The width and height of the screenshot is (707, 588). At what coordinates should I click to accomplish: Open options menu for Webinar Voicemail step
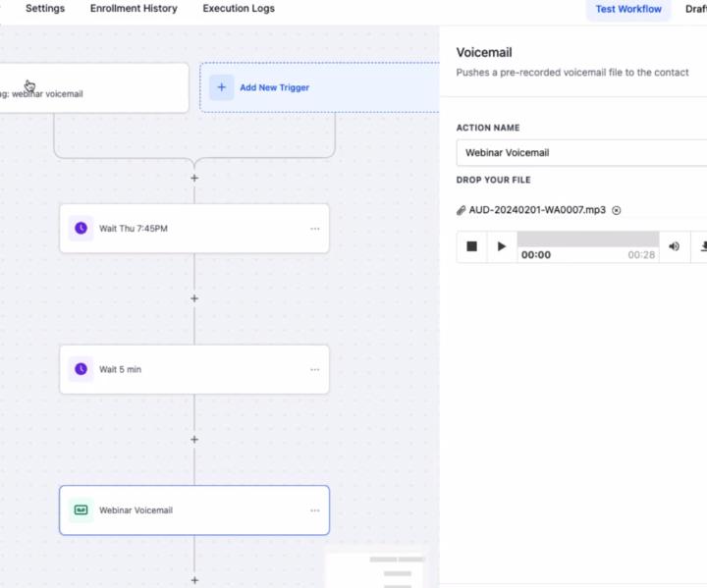click(314, 510)
